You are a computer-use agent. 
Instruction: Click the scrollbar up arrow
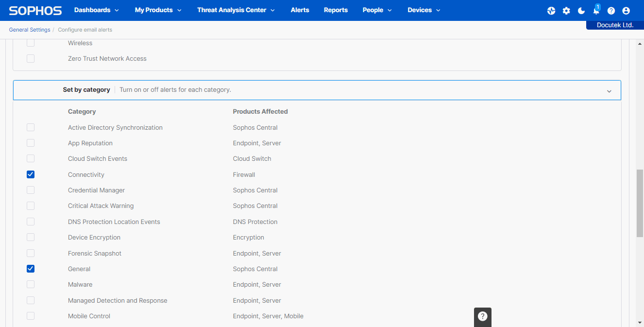point(640,44)
